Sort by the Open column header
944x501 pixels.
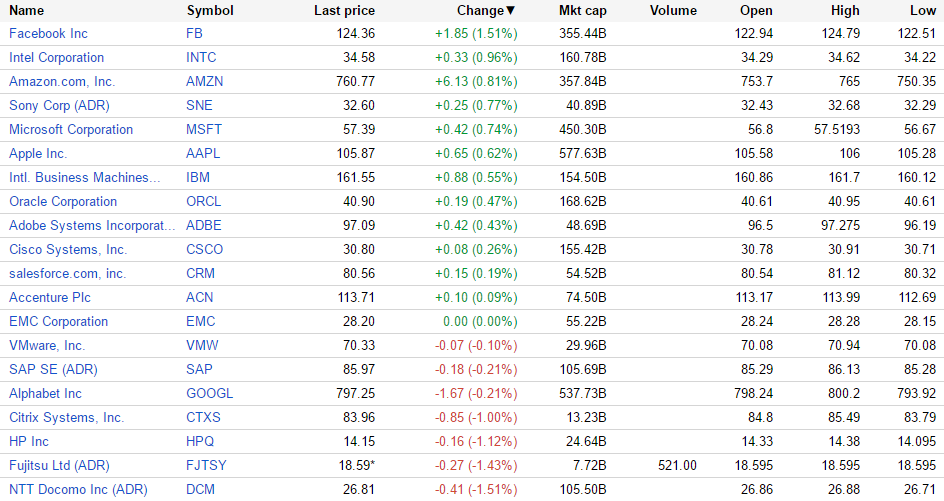point(756,10)
